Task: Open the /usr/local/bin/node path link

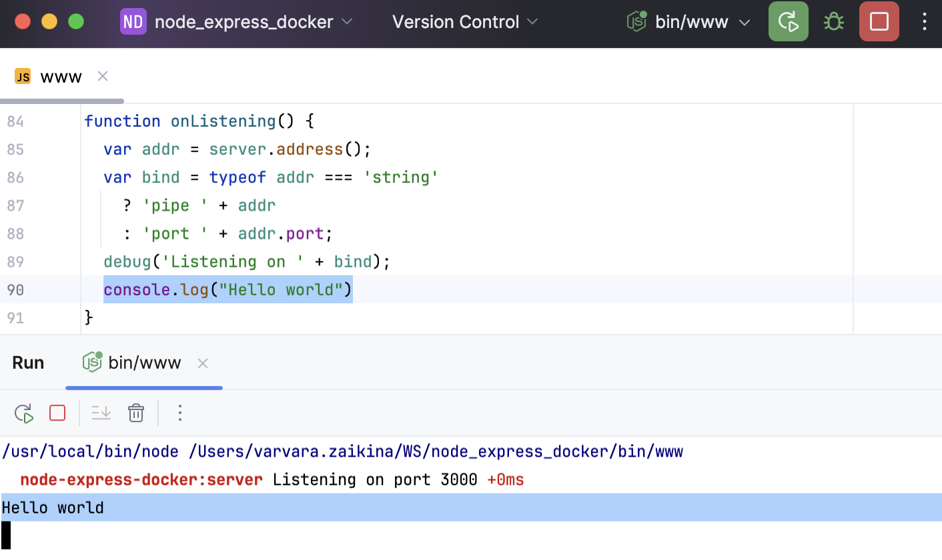Action: [90, 451]
